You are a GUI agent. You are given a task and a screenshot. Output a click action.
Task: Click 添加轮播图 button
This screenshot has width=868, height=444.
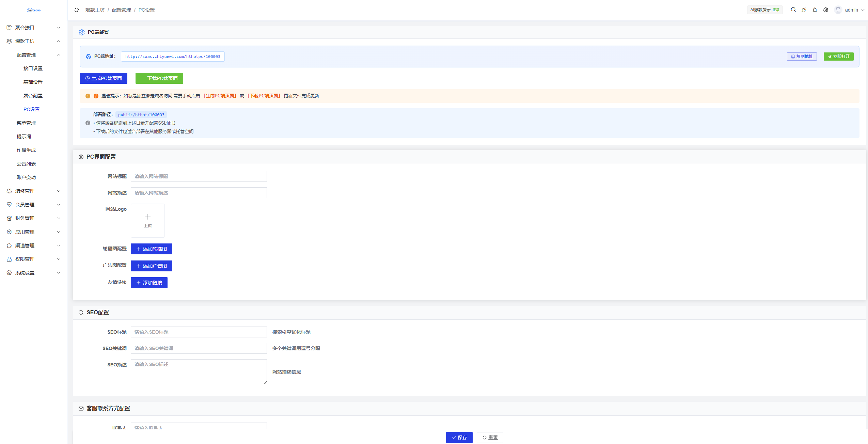(152, 249)
